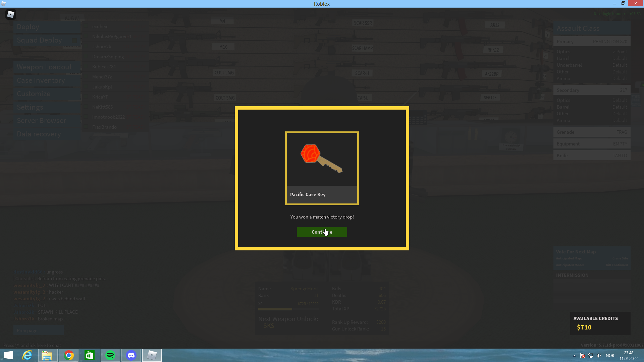Image resolution: width=644 pixels, height=362 pixels.
Task: Open the game Settings menu
Action: pyautogui.click(x=47, y=107)
